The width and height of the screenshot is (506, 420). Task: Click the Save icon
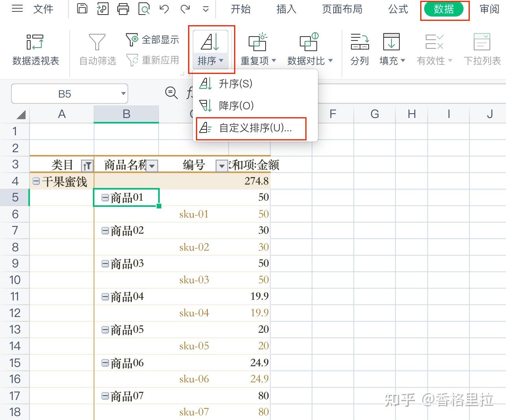(x=82, y=9)
